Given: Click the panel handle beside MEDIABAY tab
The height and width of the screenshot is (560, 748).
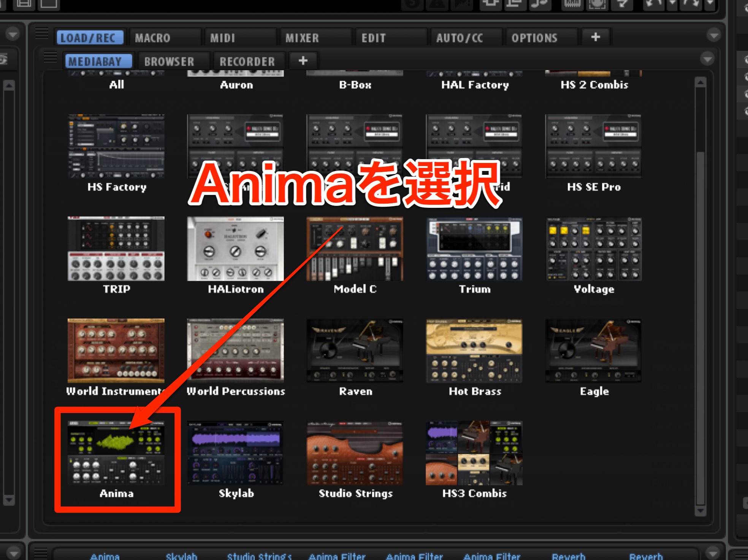Looking at the screenshot, I should coord(50,56).
